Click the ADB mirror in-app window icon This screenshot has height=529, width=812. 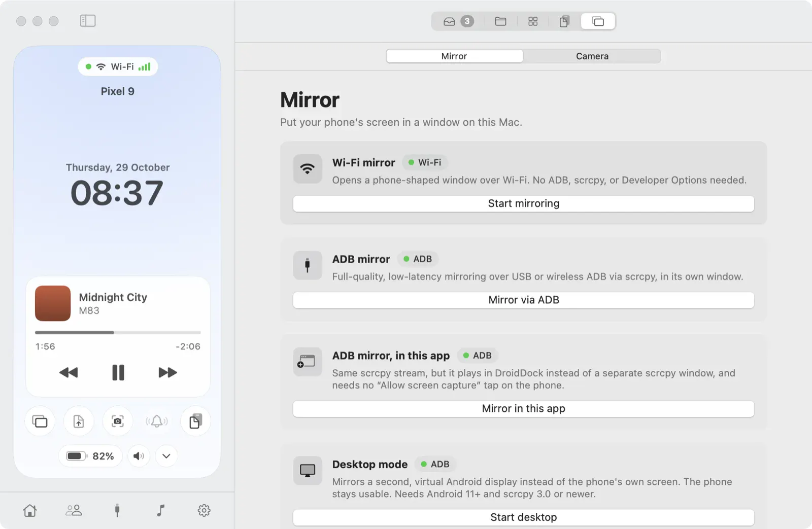tap(308, 362)
